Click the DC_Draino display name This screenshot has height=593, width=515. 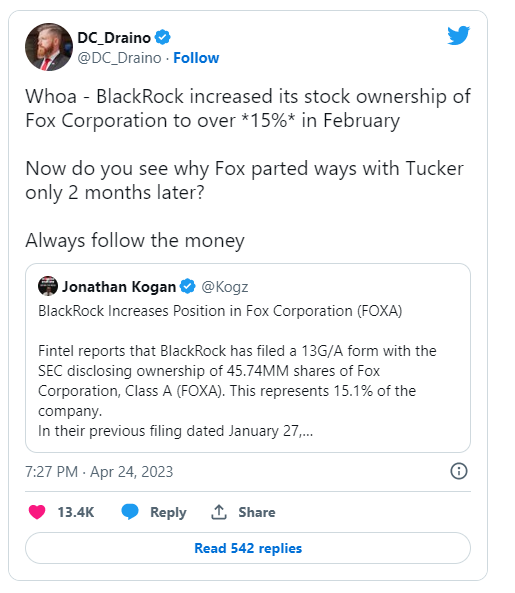(x=114, y=38)
